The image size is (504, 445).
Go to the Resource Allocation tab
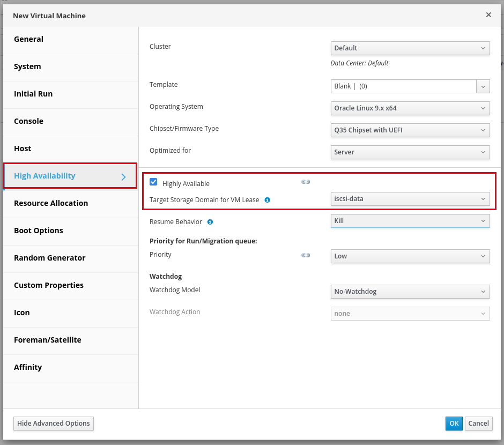click(71, 203)
